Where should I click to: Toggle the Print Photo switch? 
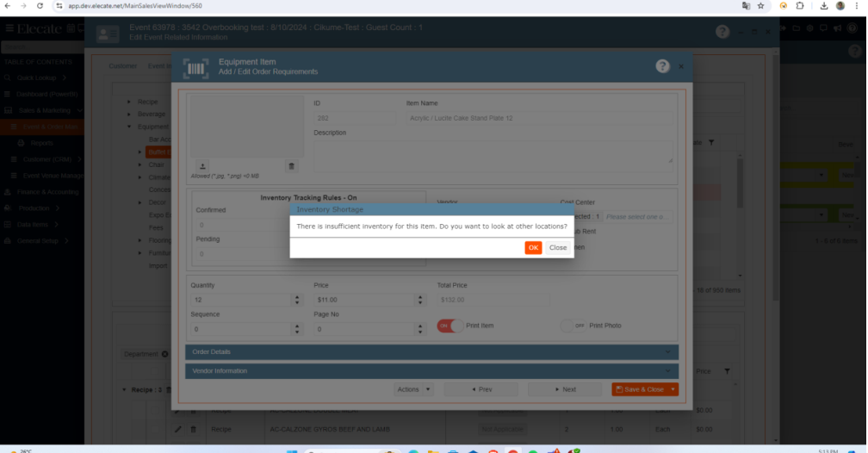[573, 326]
